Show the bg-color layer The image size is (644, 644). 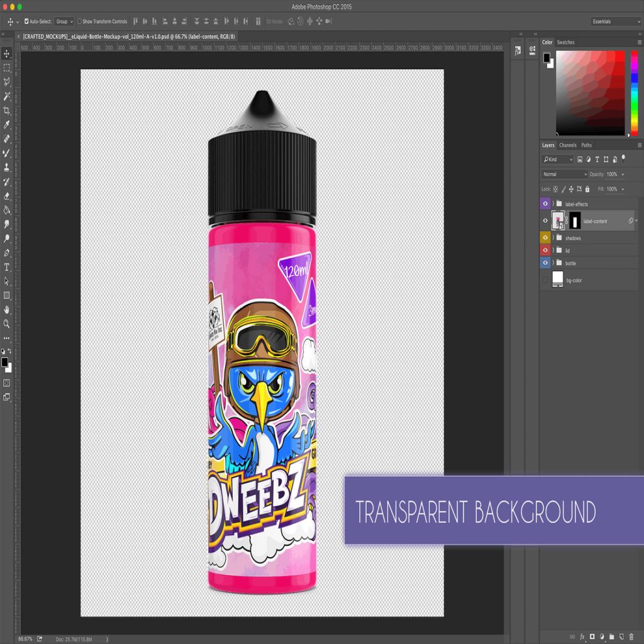pos(545,280)
